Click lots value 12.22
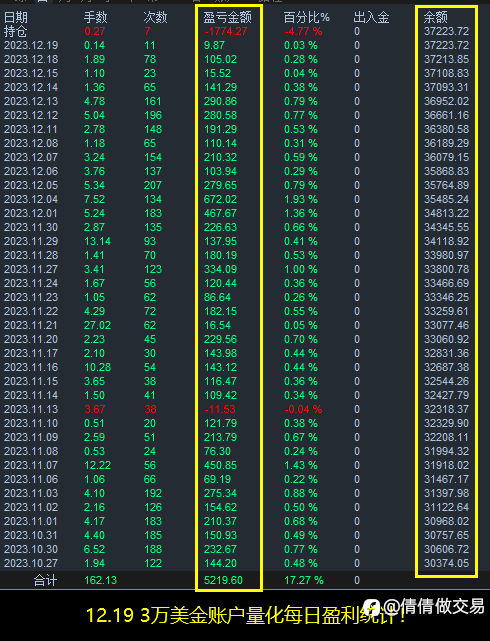This screenshot has height=641, width=490. click(97, 465)
